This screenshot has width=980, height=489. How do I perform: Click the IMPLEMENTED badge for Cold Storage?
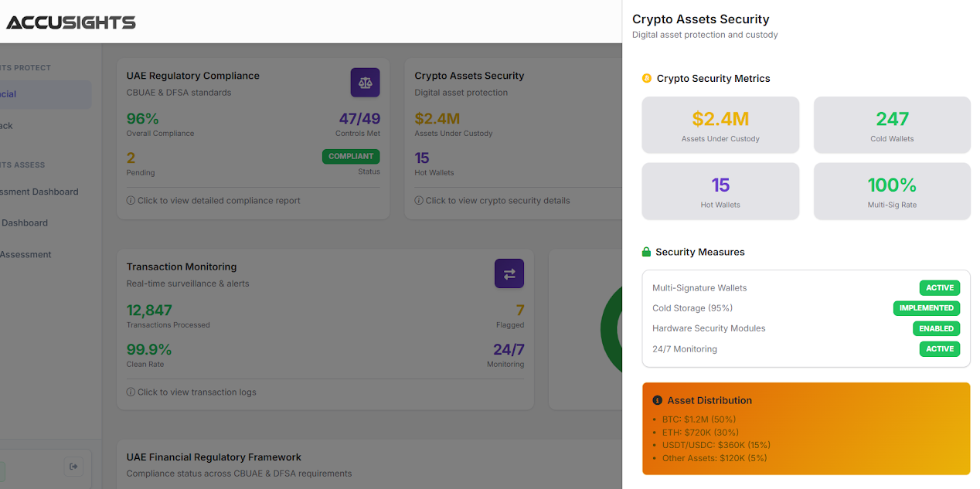point(926,307)
